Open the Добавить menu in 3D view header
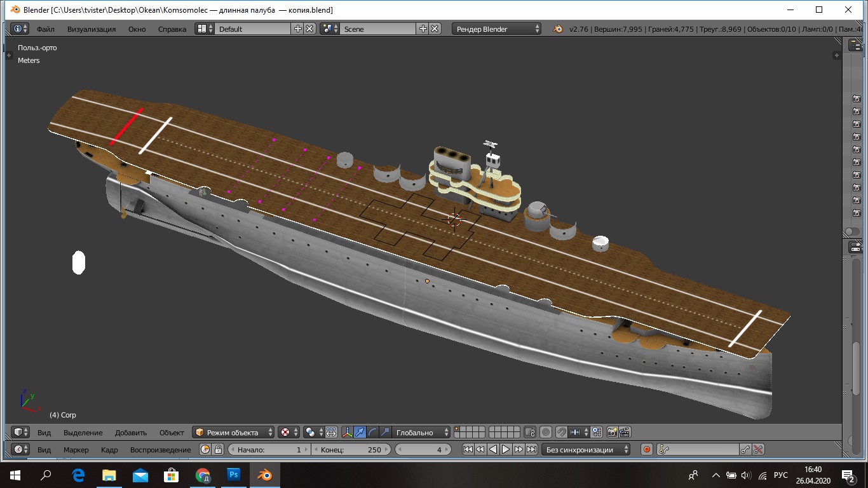 tap(130, 432)
